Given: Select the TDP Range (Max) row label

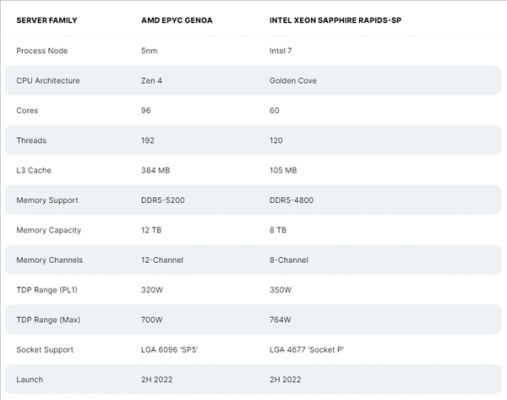Looking at the screenshot, I should coord(48,320).
